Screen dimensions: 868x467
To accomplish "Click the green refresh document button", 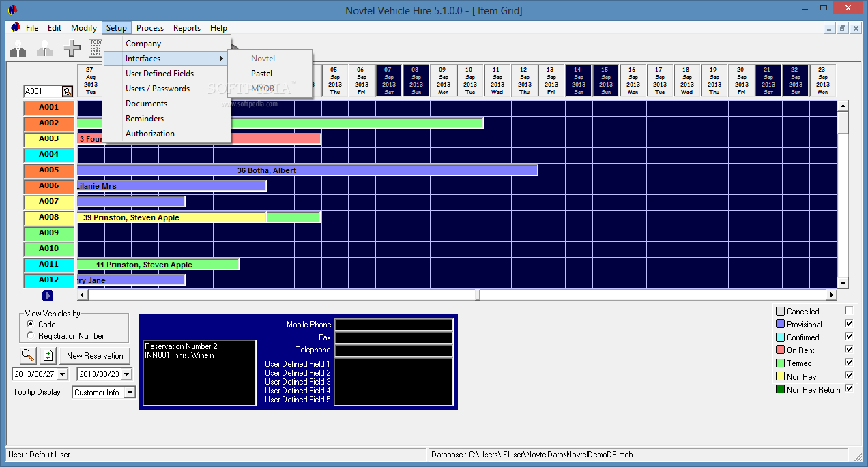I will click(x=48, y=355).
